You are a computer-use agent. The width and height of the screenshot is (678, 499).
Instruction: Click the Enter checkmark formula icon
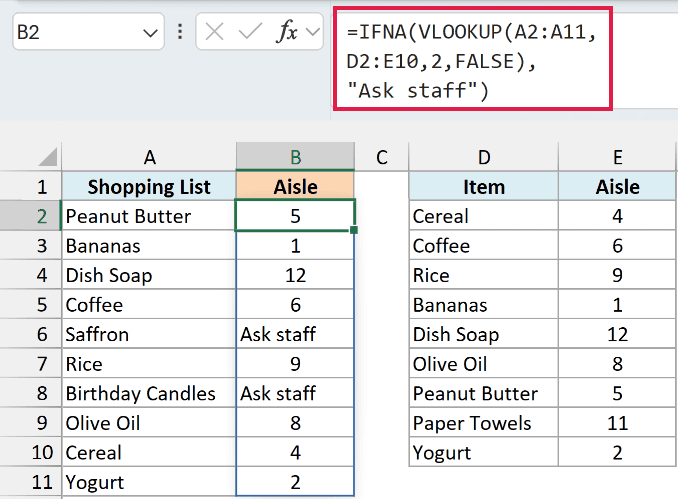tap(250, 32)
